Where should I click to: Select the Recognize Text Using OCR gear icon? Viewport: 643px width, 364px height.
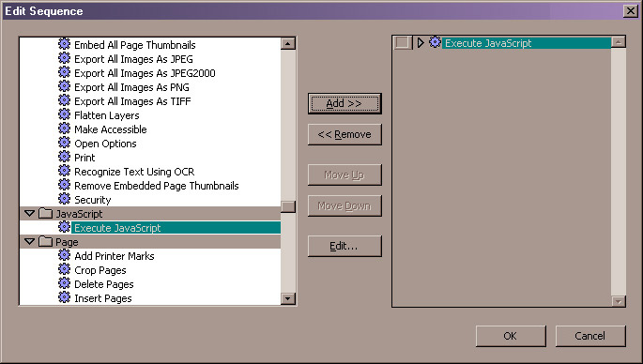coord(65,171)
